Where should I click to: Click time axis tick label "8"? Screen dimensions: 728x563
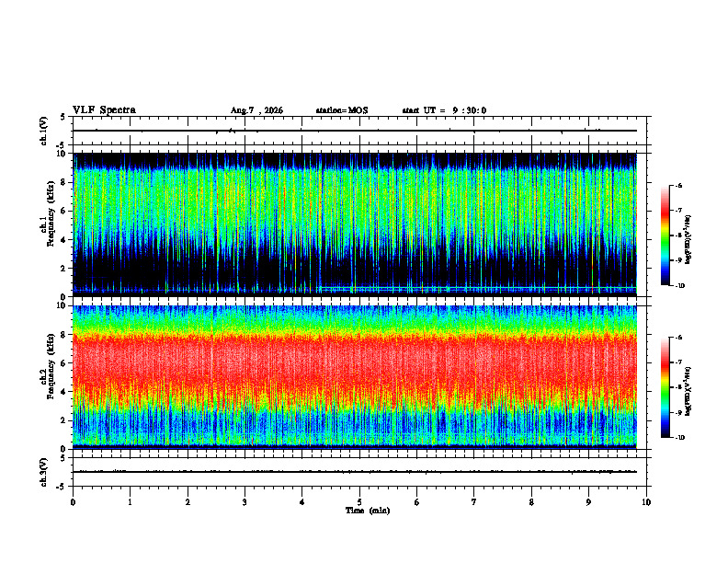[531, 502]
